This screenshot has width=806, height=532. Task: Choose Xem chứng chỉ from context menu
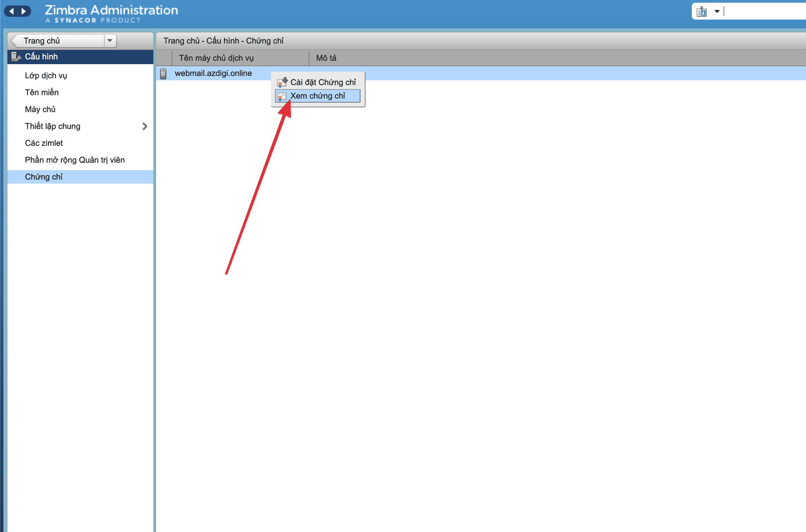[318, 96]
